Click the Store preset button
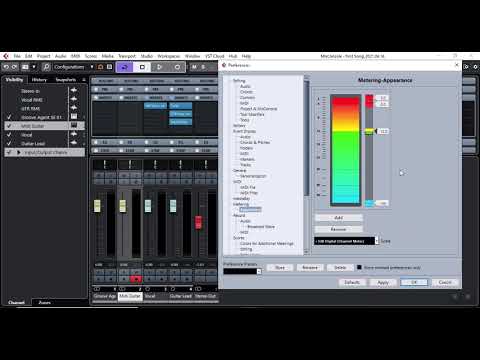480x360 pixels. [280, 267]
